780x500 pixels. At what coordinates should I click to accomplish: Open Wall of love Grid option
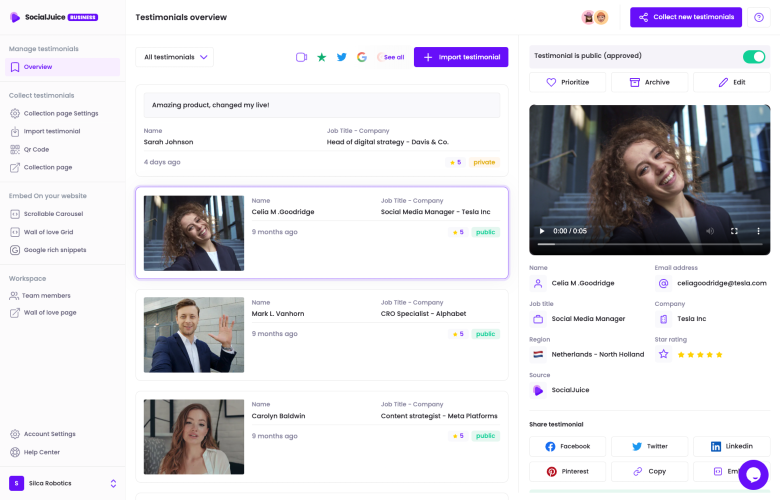coord(41,232)
